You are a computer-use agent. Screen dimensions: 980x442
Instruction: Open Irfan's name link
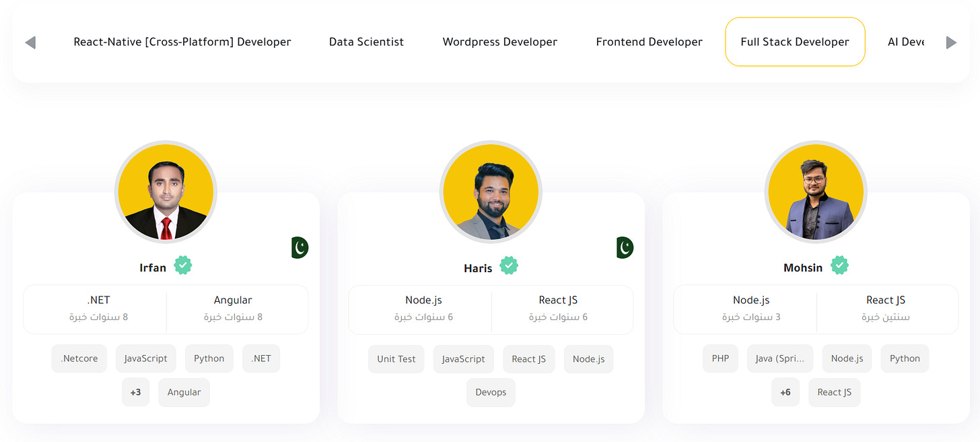[153, 268]
